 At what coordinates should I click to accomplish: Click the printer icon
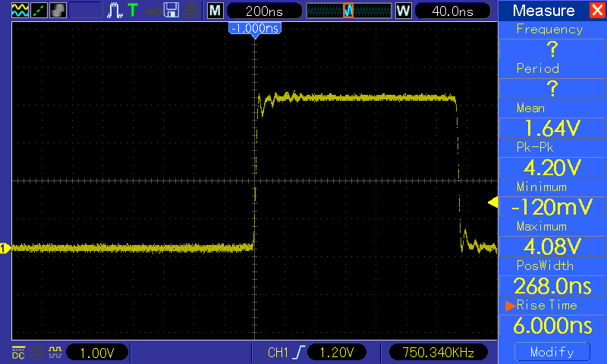click(191, 11)
